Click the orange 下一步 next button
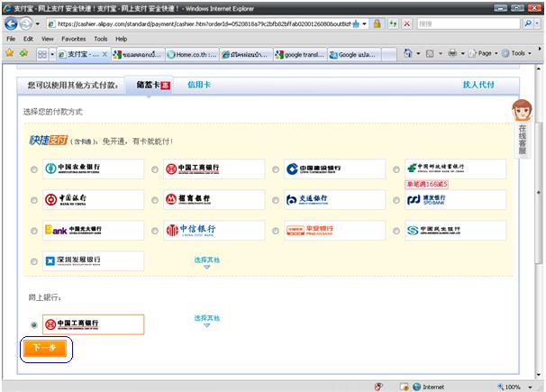Image resolution: width=546 pixels, height=392 pixels. (45, 348)
